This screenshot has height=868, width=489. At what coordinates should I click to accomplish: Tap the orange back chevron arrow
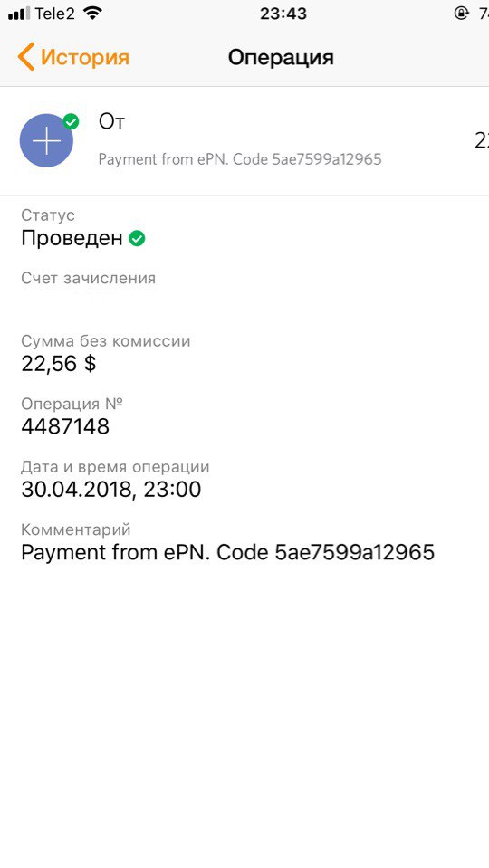click(25, 57)
